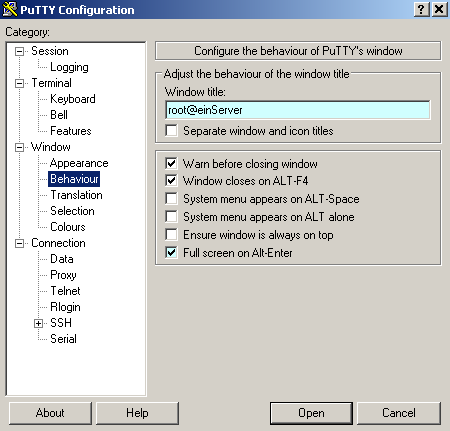The width and height of the screenshot is (450, 431).
Task: Open the Colours category
Action: click(68, 227)
